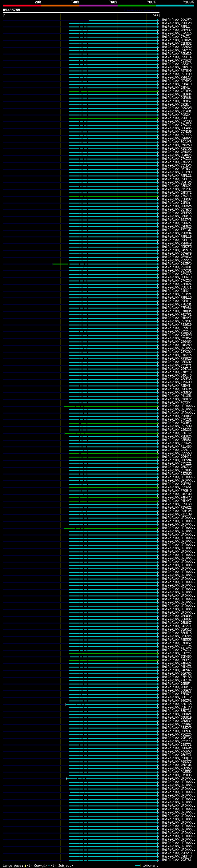Image resolution: width=197 pixels, height=868 pixels.
Task: Click the red ~20% color scale segment
Action: tap(22, 6)
